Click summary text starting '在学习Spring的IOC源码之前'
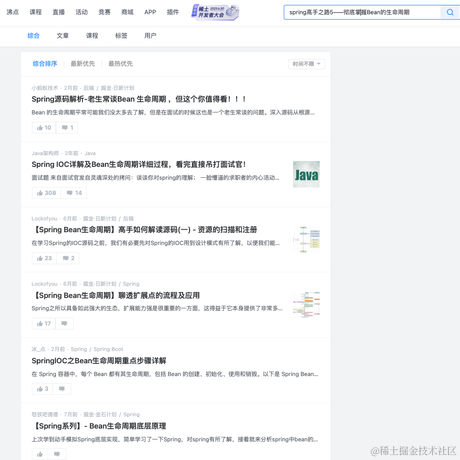This screenshot has height=460, width=460. coord(156,243)
